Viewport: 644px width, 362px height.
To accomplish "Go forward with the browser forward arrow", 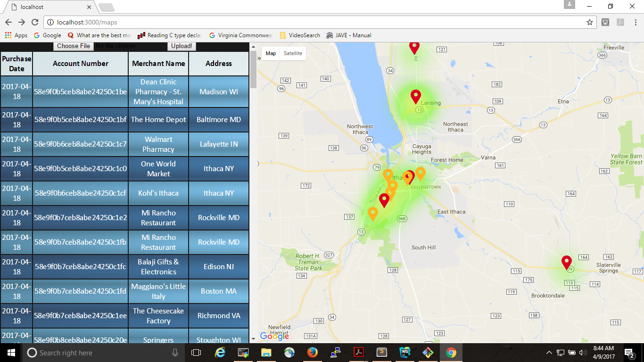I will pyautogui.click(x=22, y=22).
